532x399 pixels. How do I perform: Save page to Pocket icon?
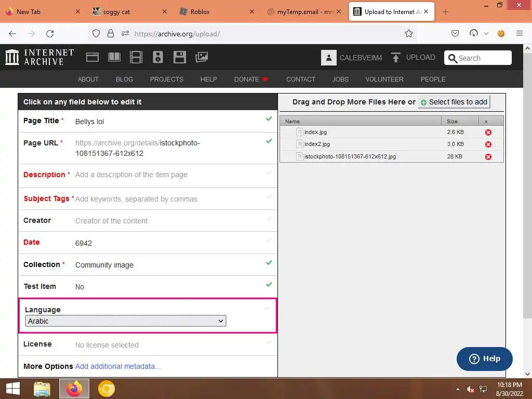coord(455,33)
